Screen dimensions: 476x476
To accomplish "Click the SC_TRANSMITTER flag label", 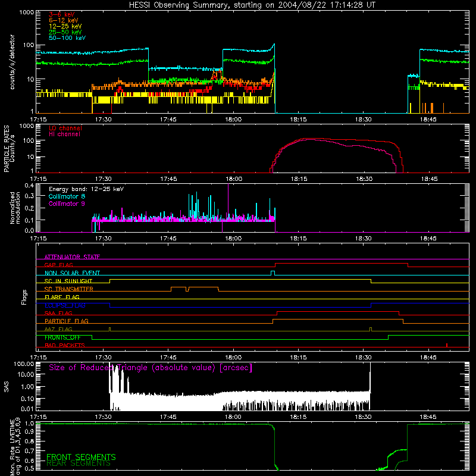I will coord(69,289).
